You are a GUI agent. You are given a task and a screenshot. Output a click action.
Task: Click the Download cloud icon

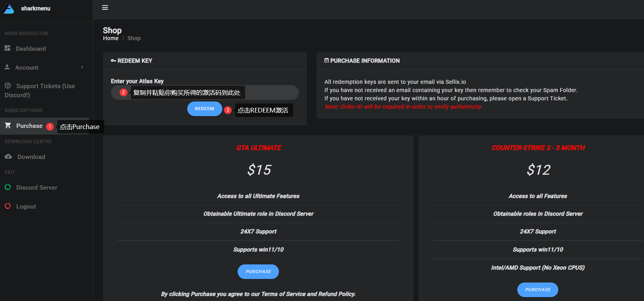[x=8, y=157]
